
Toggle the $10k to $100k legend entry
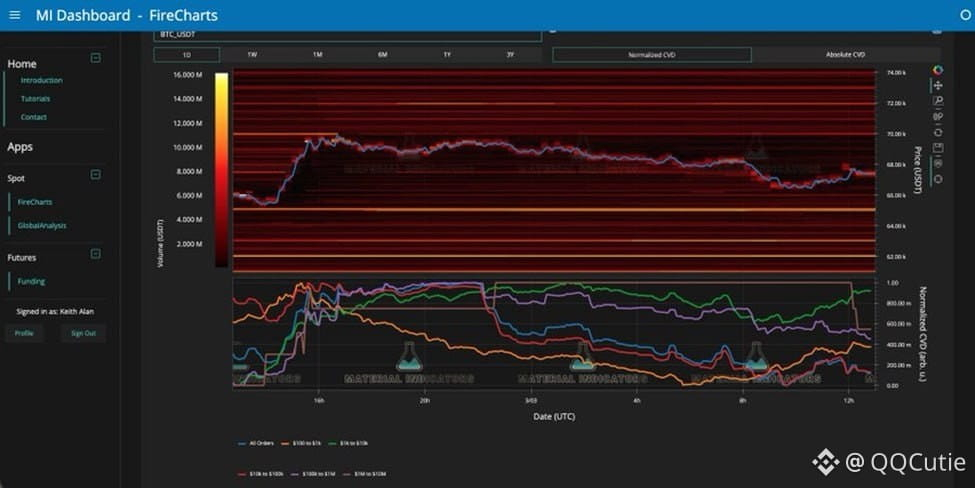[x=261, y=474]
